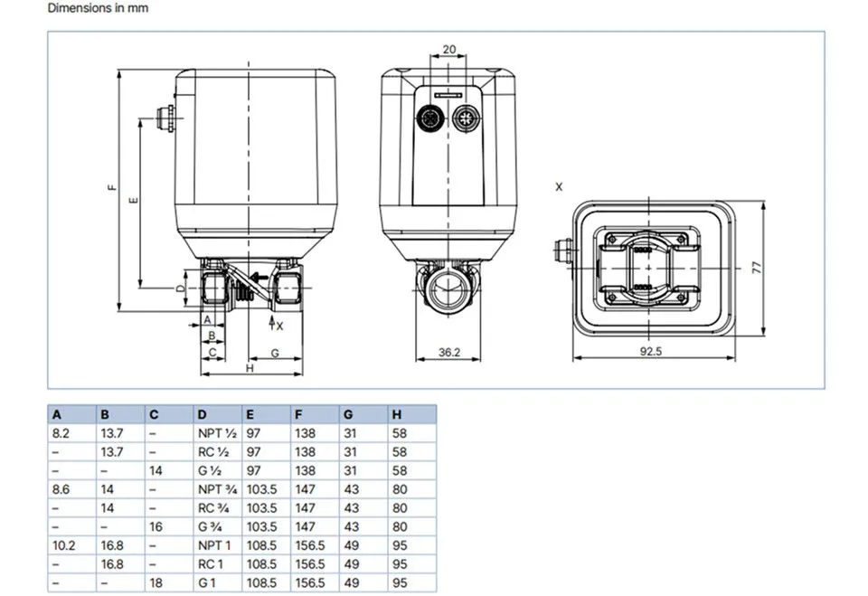This screenshot has width=868, height=596.
Task: Click the 92.5 width dimension label
Action: point(650,351)
